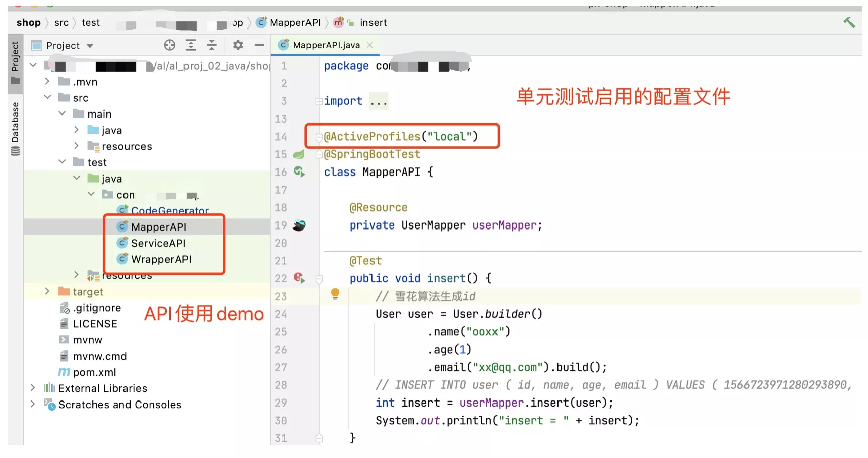The width and height of the screenshot is (868, 458).
Task: Expand the target folder
Action: pos(47,291)
